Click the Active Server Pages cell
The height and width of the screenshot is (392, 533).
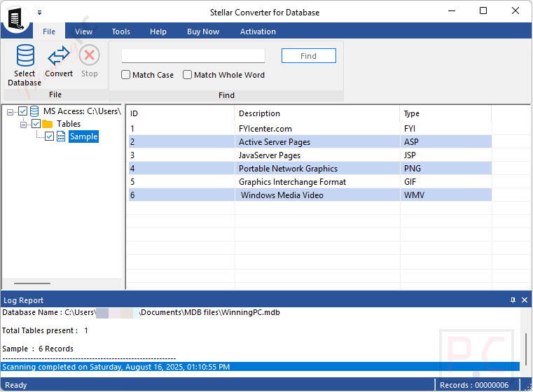(317, 142)
